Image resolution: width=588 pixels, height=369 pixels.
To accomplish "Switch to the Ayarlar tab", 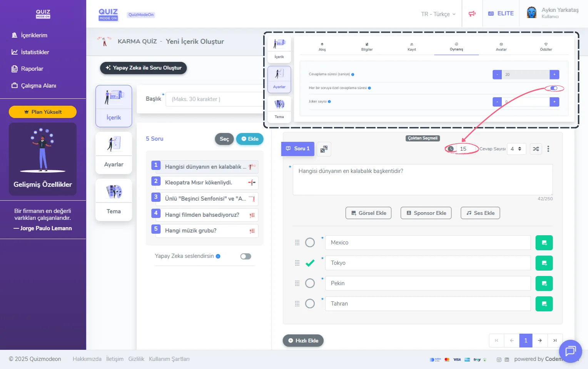I will (x=114, y=153).
